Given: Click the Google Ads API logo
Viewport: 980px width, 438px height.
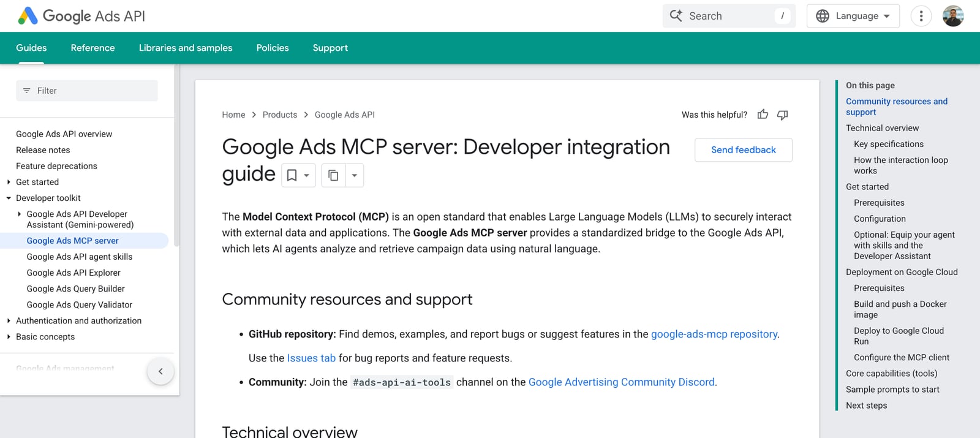Looking at the screenshot, I should click(81, 16).
